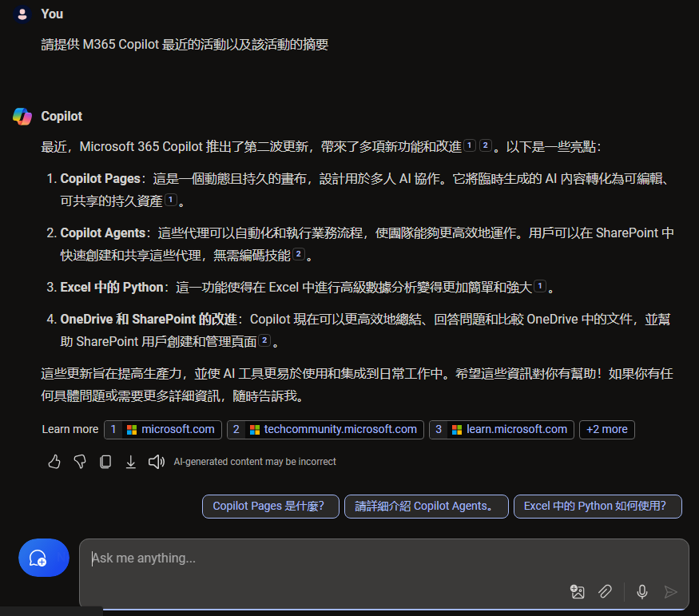
Task: Click the bold Copilot Pages heading
Action: [101, 179]
